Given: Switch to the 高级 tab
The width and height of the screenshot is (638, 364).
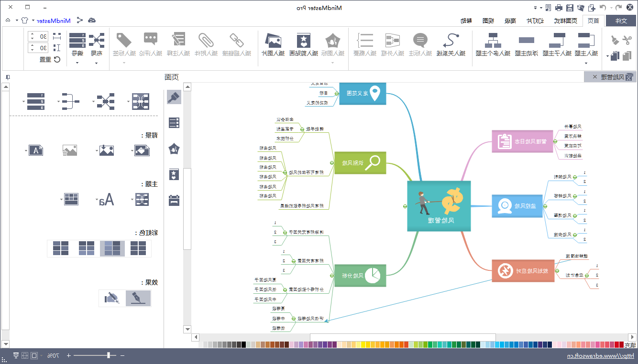Looking at the screenshot, I should tap(511, 21).
